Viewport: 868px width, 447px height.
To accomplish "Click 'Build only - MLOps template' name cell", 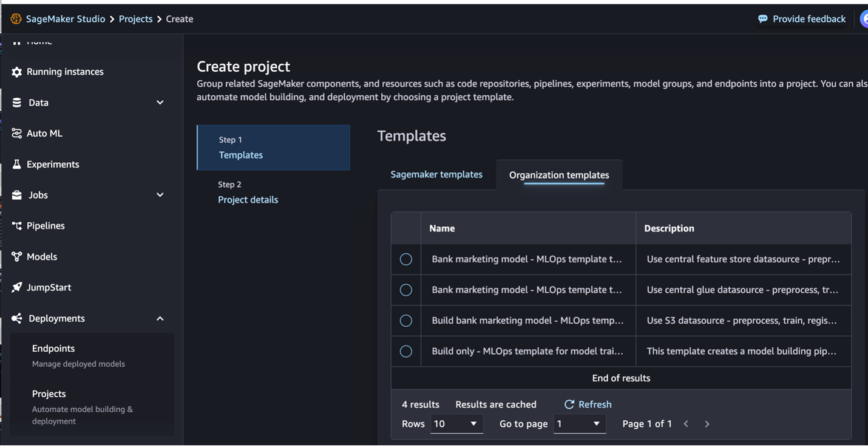I will coord(527,351).
